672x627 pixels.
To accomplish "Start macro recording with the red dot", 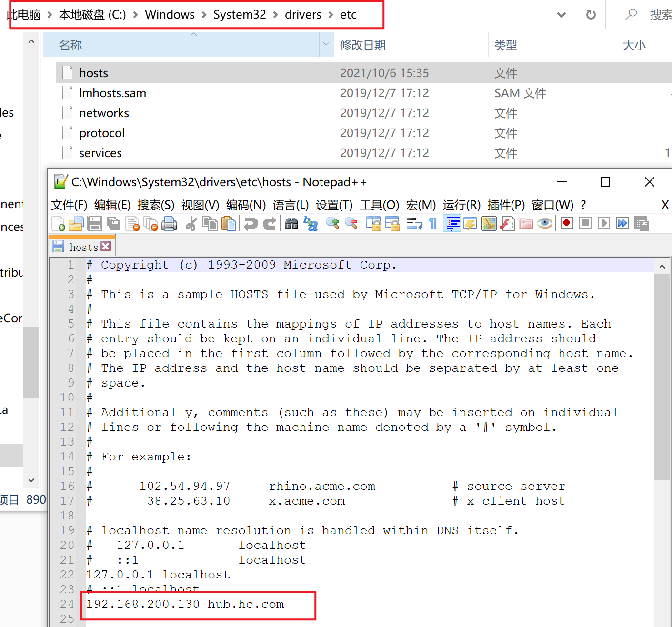I will click(x=566, y=223).
